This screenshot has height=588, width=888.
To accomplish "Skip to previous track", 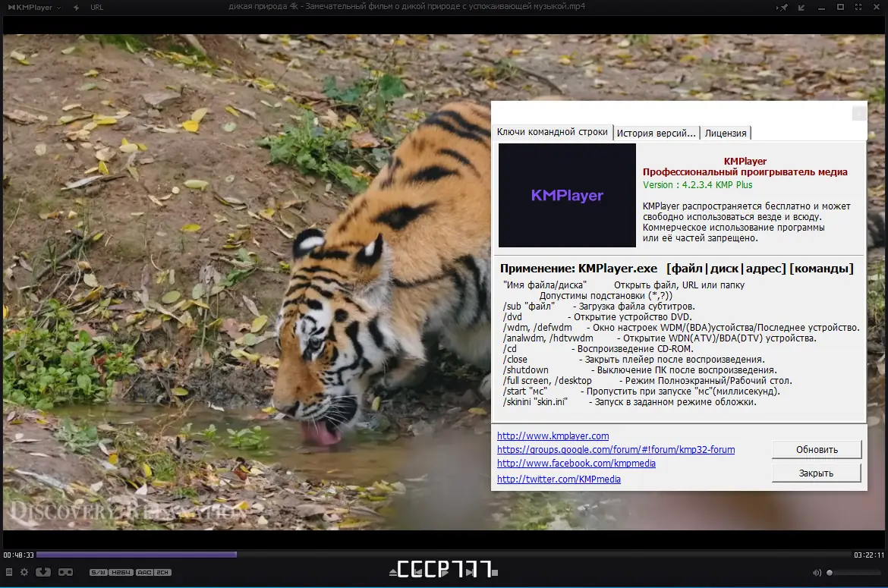I will coord(417,572).
